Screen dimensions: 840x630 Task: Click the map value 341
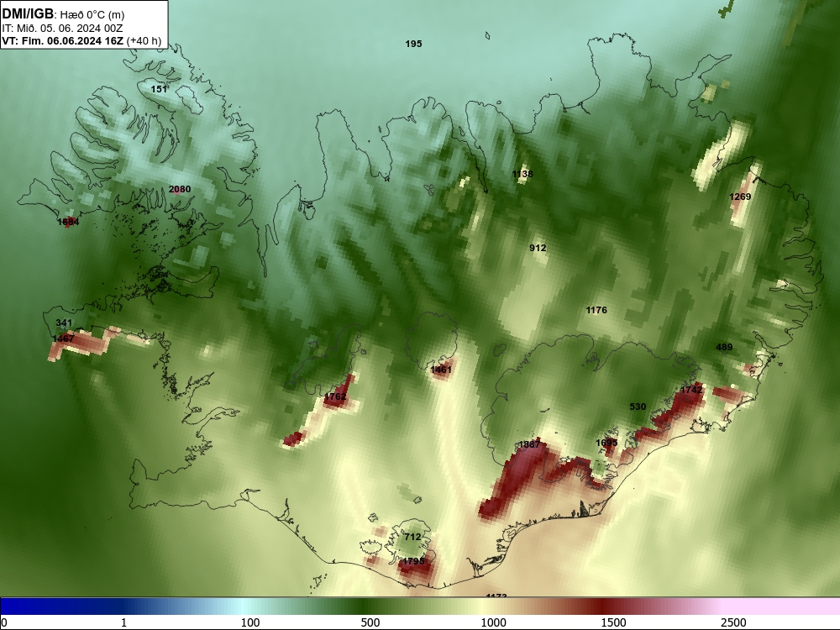(x=64, y=323)
